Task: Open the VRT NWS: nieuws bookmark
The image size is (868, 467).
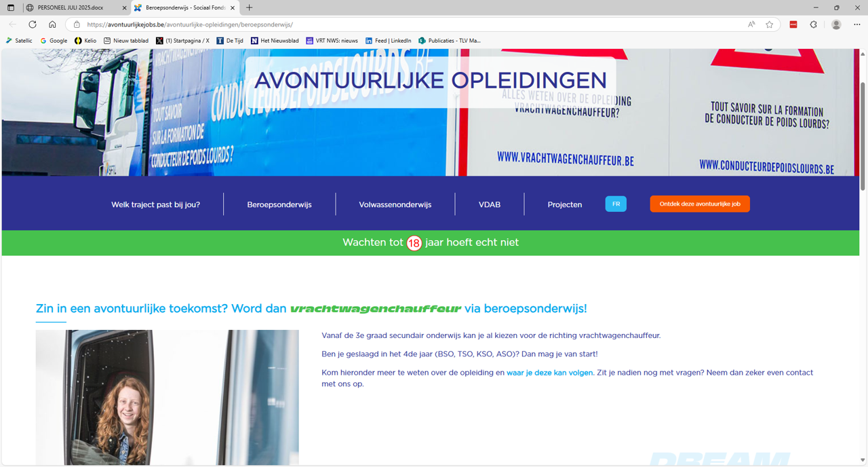Action: tap(332, 41)
